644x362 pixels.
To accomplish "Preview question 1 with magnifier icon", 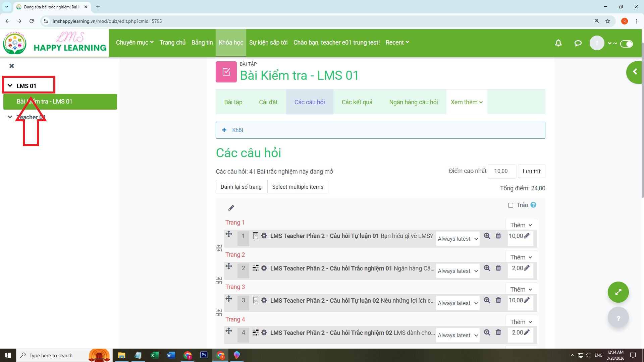I will [x=487, y=236].
